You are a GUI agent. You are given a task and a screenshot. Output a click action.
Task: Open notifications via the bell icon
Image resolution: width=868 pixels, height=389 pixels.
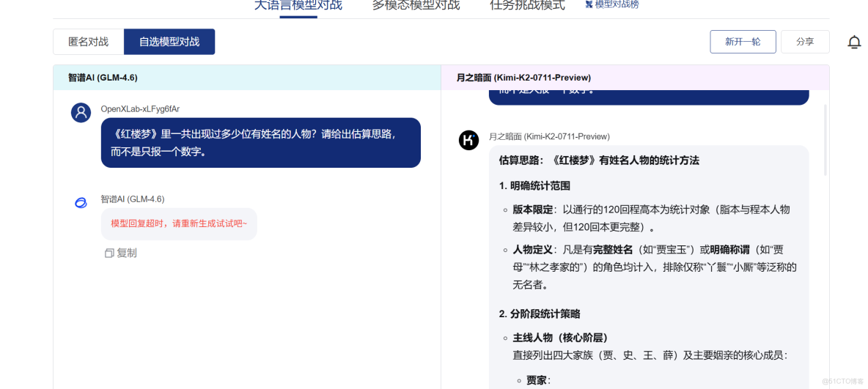855,42
